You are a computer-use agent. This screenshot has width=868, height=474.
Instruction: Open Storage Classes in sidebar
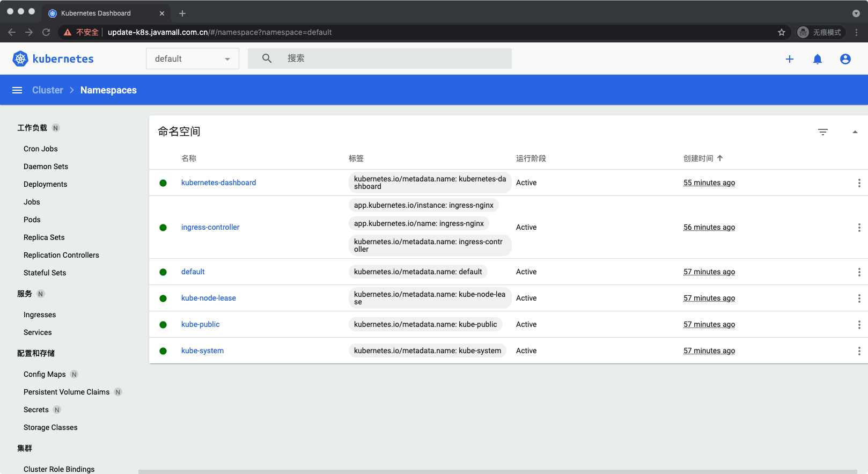[50, 427]
